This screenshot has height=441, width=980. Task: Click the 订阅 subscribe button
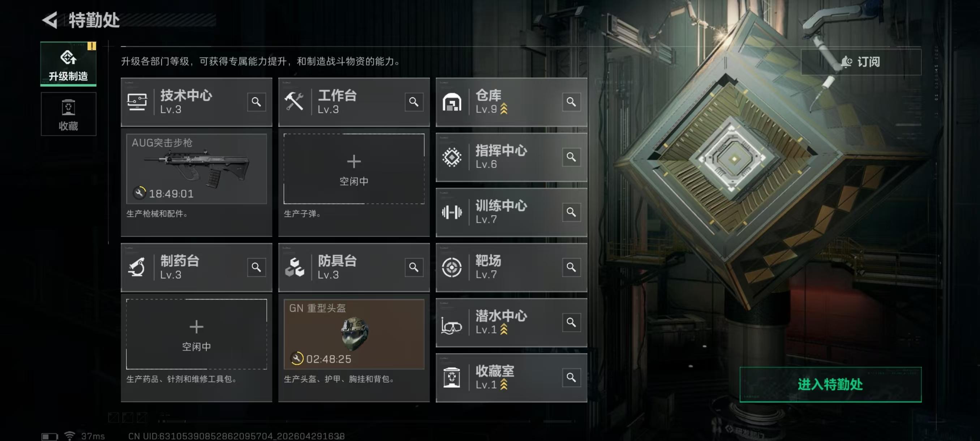click(x=861, y=62)
